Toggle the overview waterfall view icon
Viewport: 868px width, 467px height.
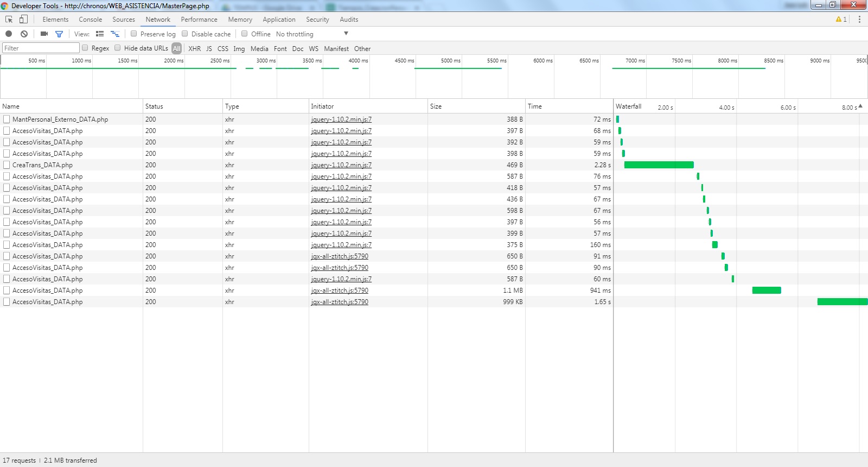tap(115, 34)
